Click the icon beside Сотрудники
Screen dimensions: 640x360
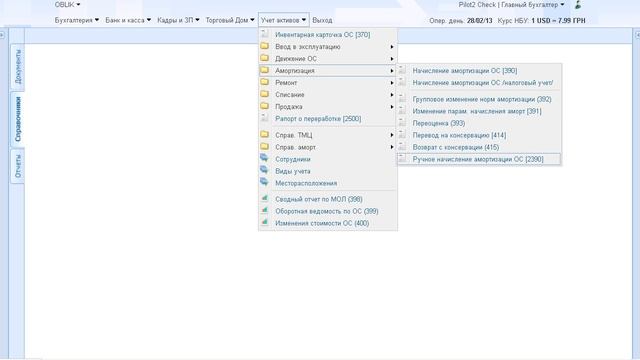coord(264,158)
